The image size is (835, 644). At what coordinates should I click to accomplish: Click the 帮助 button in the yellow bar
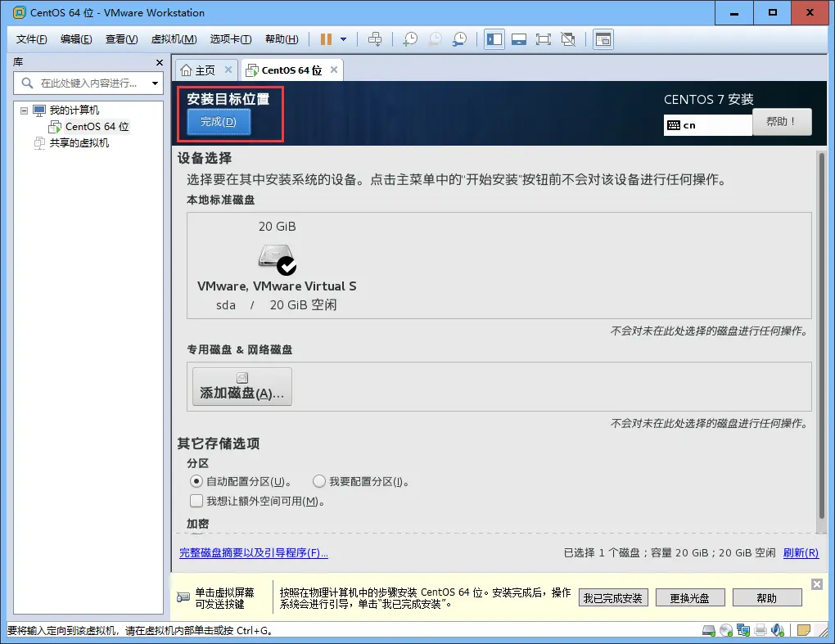coord(767,598)
